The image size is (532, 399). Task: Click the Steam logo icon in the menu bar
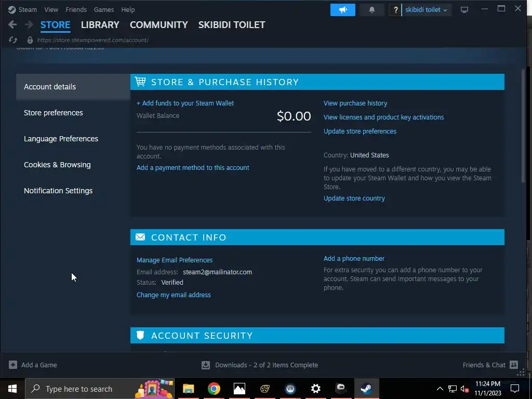pos(12,9)
